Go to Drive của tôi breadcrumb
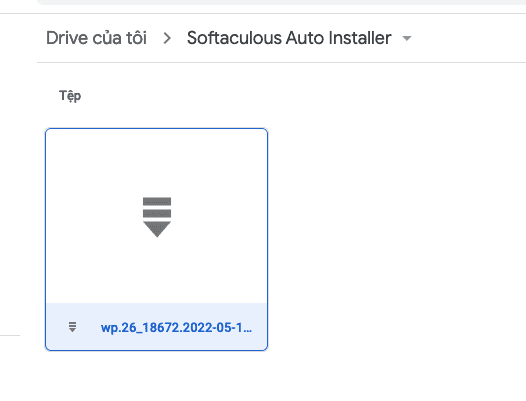526x401 pixels. click(x=96, y=38)
